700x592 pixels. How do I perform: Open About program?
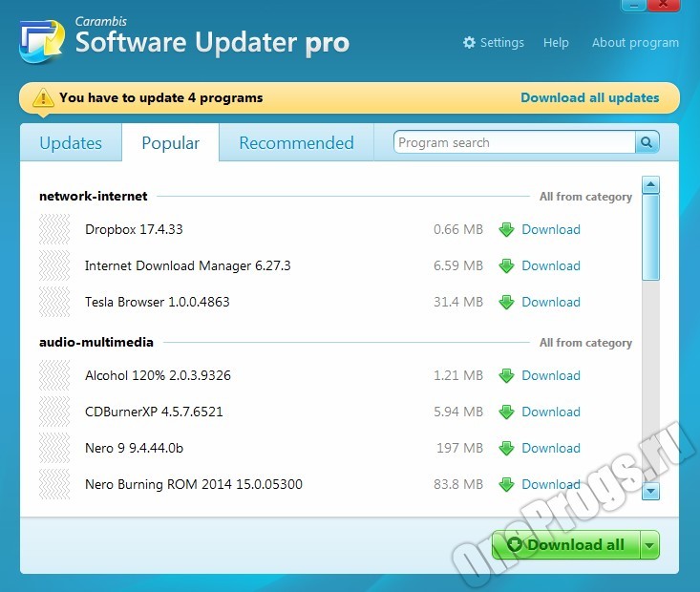pyautogui.click(x=635, y=42)
